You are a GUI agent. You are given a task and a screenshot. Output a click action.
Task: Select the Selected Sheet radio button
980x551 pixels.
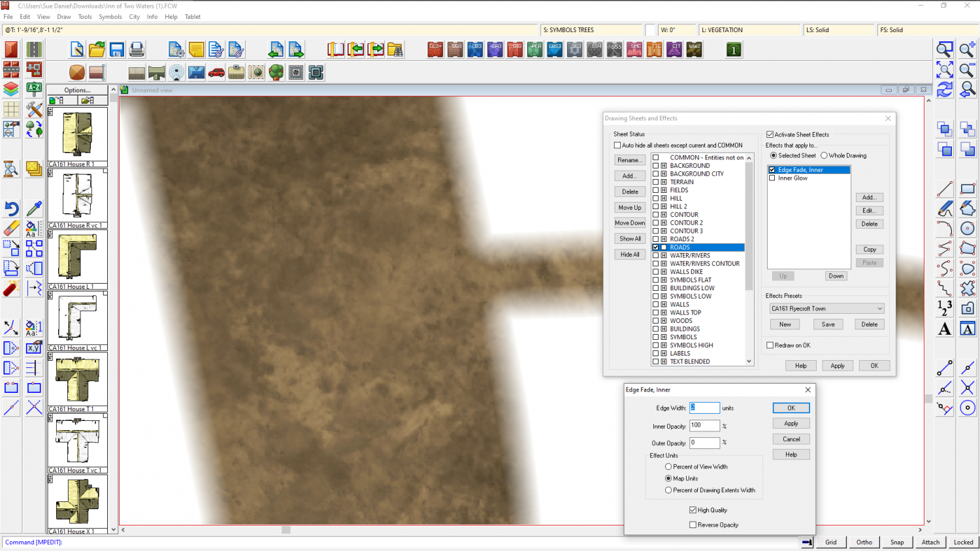tap(774, 156)
